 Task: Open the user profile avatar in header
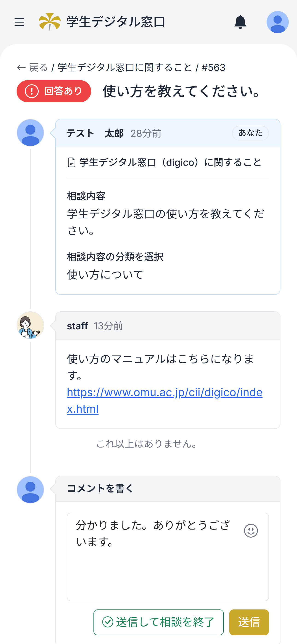(277, 22)
